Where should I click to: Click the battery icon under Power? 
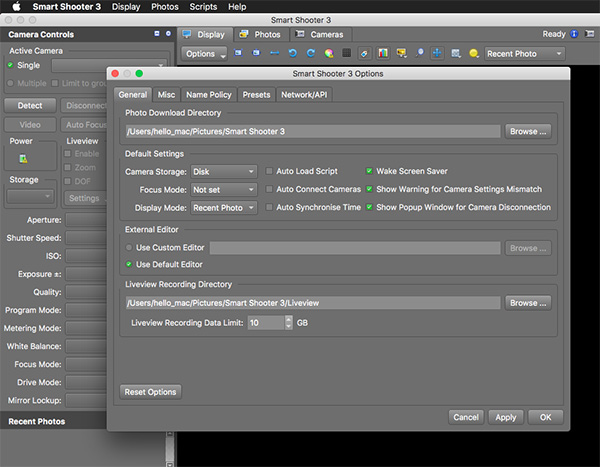24,158
